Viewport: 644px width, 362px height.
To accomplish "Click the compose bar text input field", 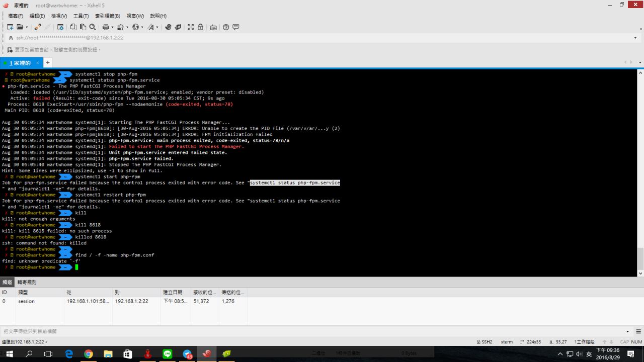I will [x=302, y=331].
